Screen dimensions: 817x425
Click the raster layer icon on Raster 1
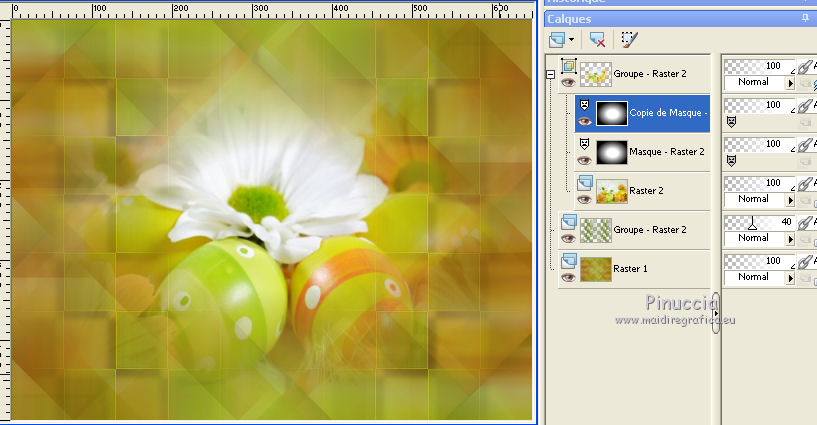[568, 260]
